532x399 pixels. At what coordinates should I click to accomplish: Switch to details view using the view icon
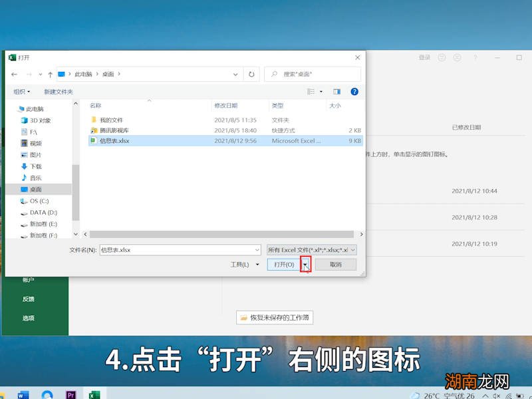(311, 91)
